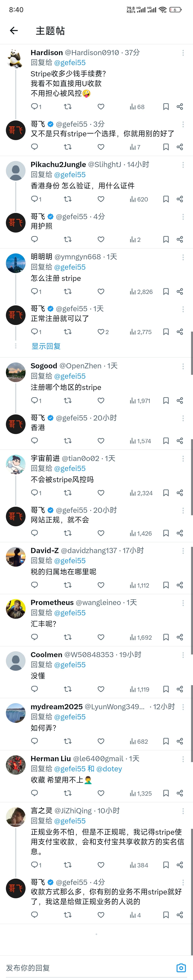The image size is (193, 980).
Task: Tap the back arrow in header
Action: tap(14, 31)
